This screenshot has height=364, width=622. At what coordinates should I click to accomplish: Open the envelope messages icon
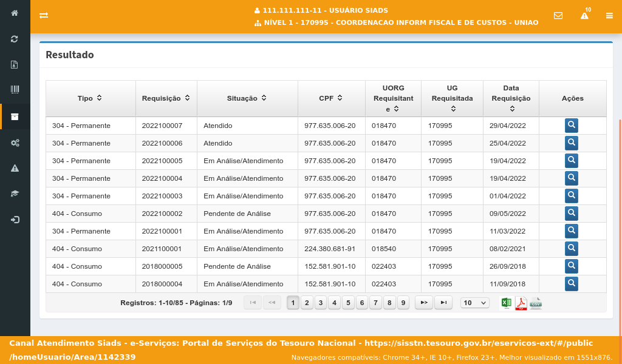click(558, 15)
